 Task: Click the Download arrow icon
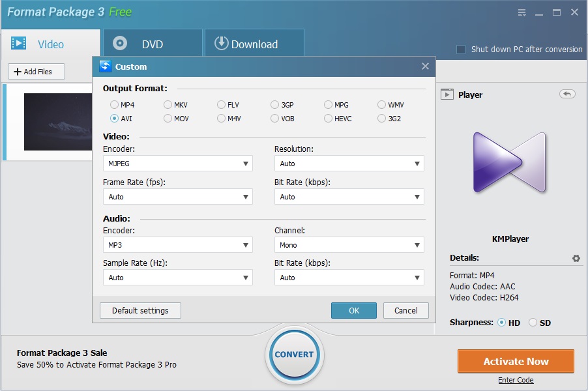pyautogui.click(x=221, y=43)
